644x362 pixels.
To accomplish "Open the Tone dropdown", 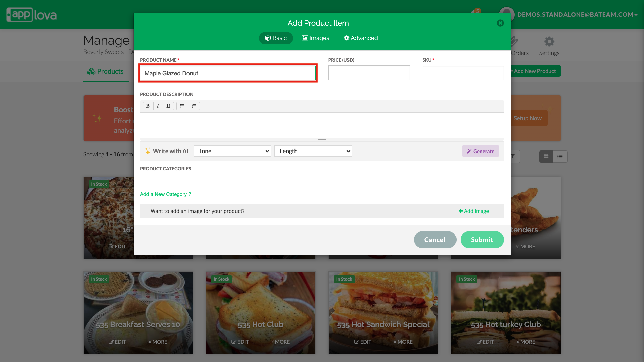I will (x=232, y=151).
